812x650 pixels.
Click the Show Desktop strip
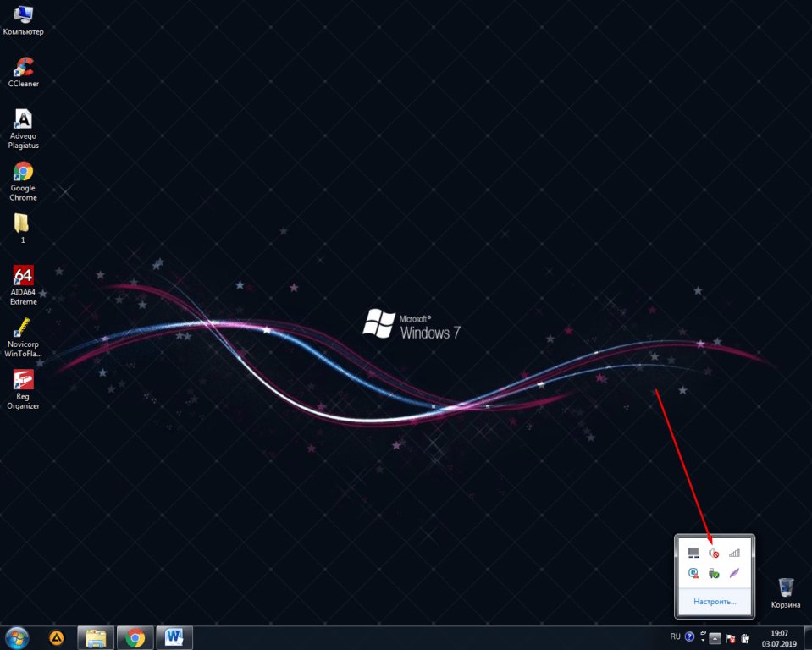808,638
